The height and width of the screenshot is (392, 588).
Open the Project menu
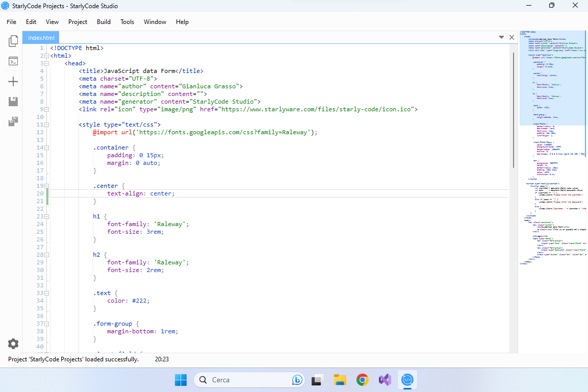(78, 22)
